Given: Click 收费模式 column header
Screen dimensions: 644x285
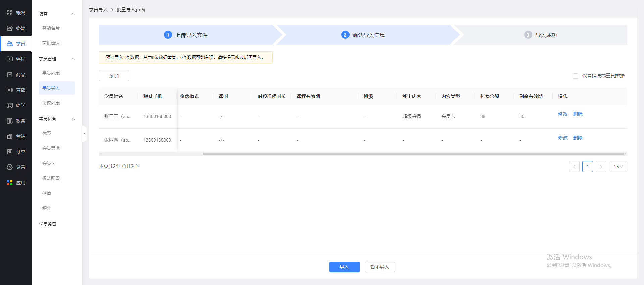Looking at the screenshot, I should pos(189,96).
